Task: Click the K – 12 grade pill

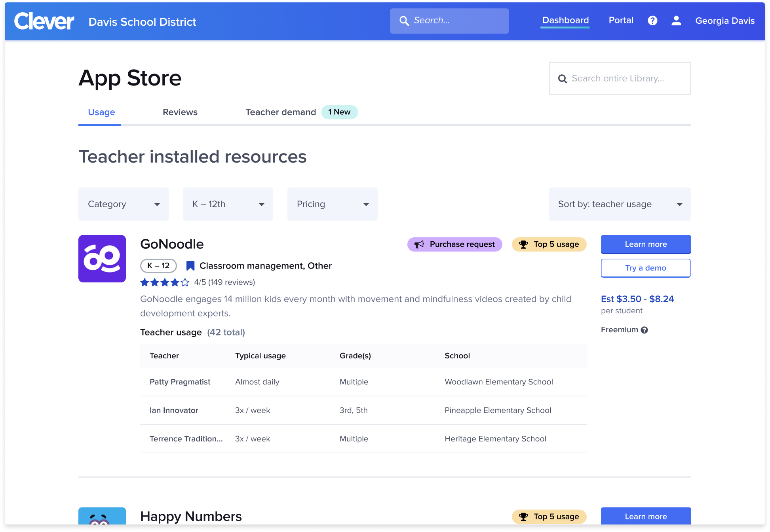Action: (158, 266)
